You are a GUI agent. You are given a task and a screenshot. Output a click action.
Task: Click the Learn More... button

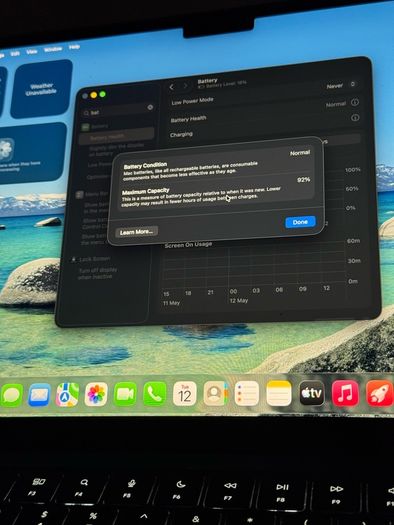pyautogui.click(x=137, y=232)
